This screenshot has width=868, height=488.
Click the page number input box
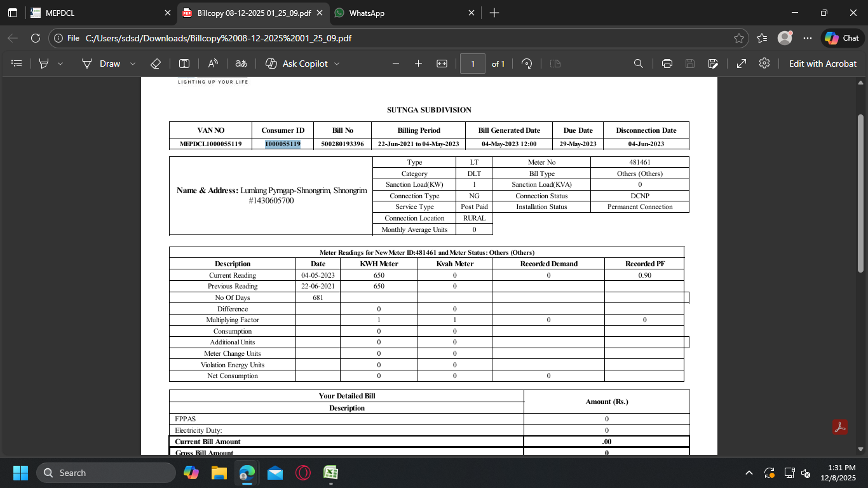[473, 64]
